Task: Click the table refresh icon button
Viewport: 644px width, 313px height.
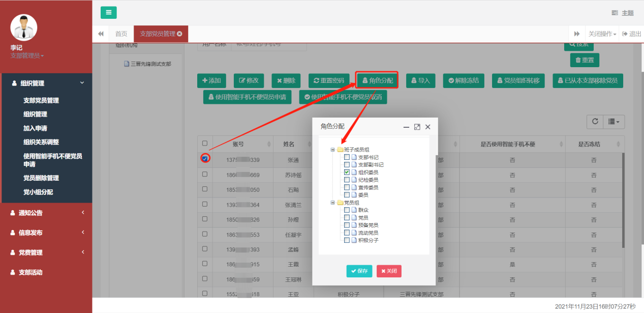Action: coord(595,122)
